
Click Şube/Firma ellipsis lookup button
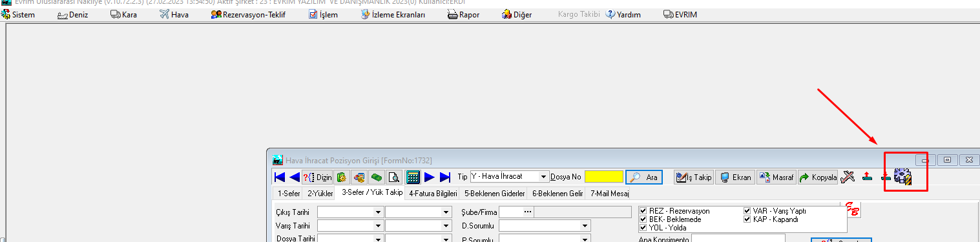(x=528, y=212)
